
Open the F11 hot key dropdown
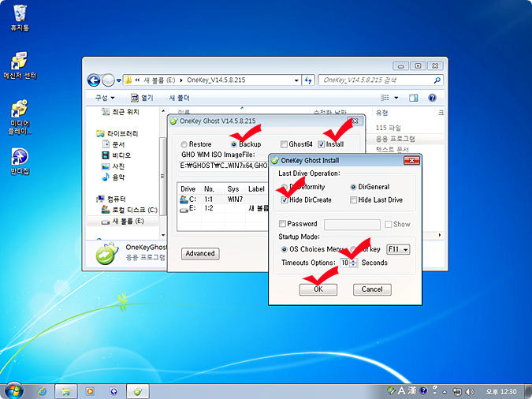398,250
